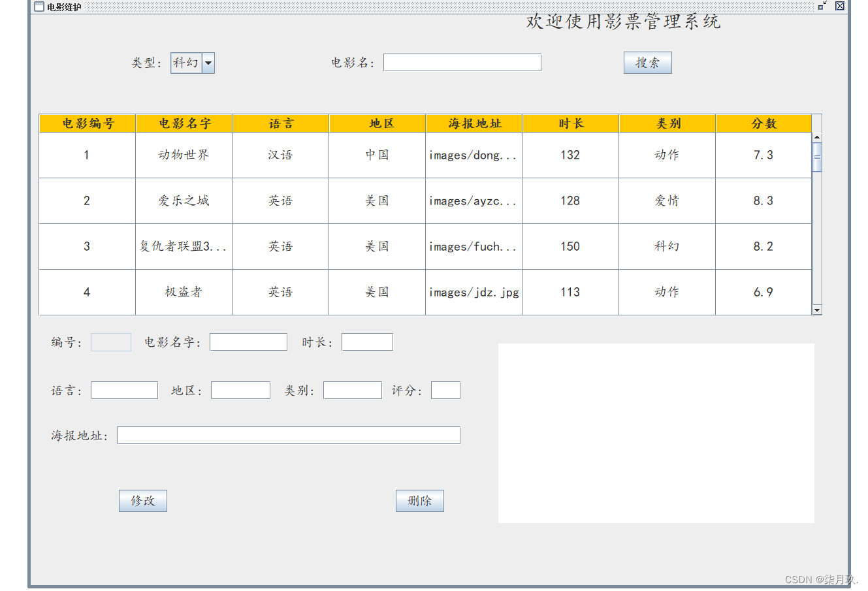This screenshot has height=591, width=868.
Task: Click the 编号 input field
Action: 111,342
